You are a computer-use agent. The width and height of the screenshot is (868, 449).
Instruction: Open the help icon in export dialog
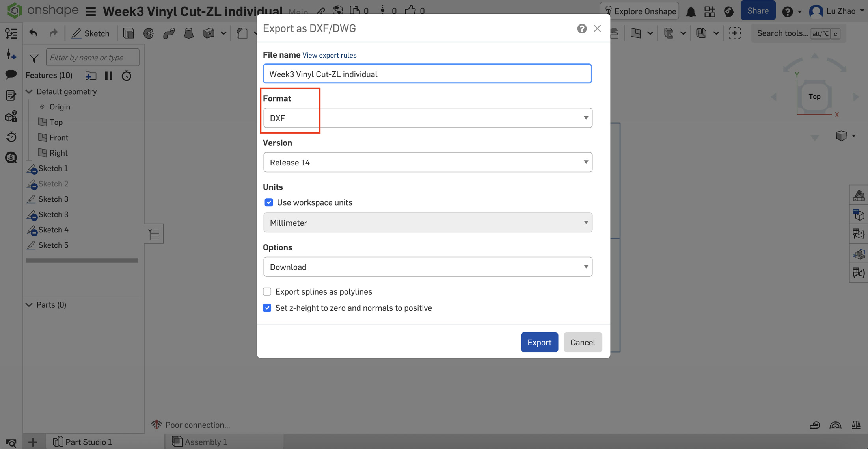pos(581,28)
